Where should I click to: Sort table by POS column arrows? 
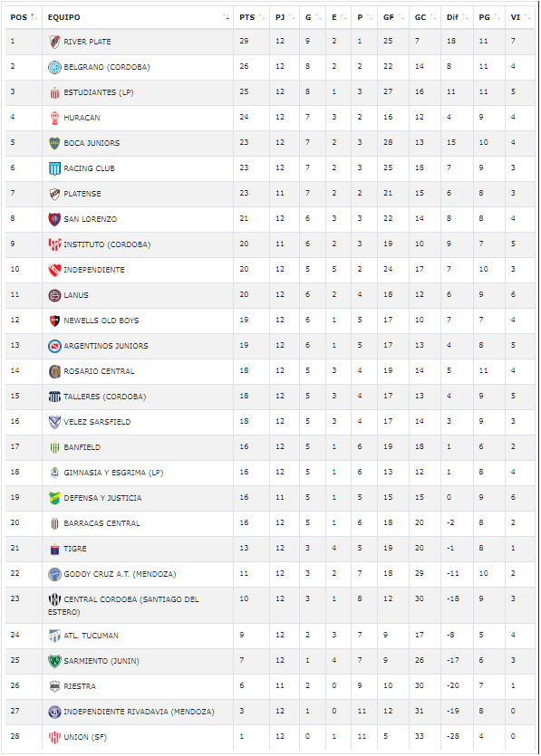pyautogui.click(x=34, y=17)
